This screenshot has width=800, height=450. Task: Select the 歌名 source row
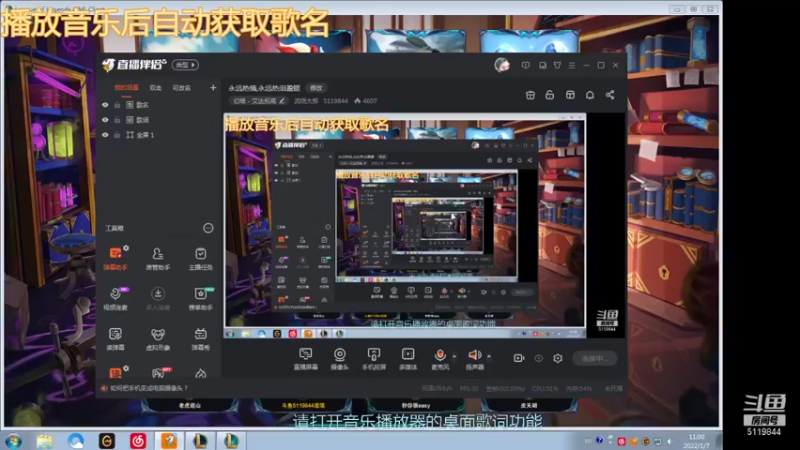click(x=159, y=105)
